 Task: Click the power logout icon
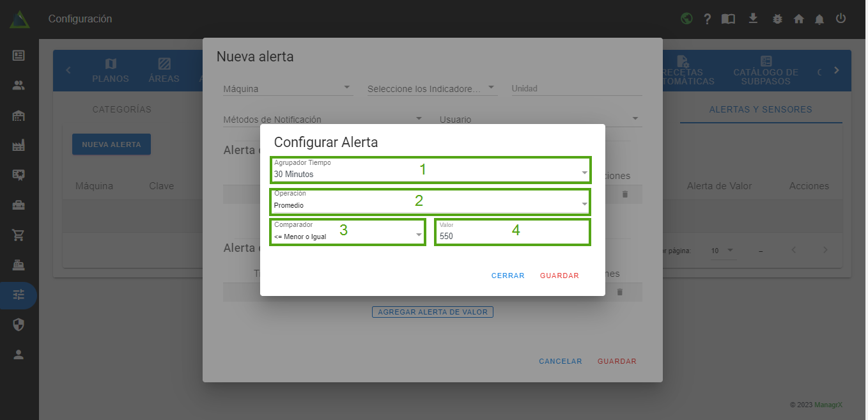coord(841,19)
